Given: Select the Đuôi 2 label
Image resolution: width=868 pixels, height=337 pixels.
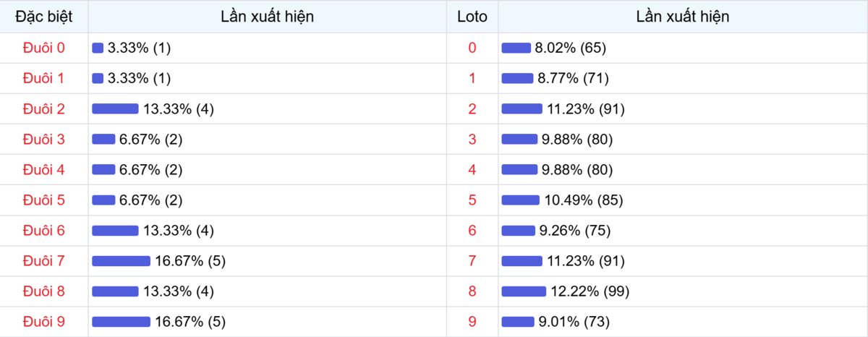Looking at the screenshot, I should point(44,109).
